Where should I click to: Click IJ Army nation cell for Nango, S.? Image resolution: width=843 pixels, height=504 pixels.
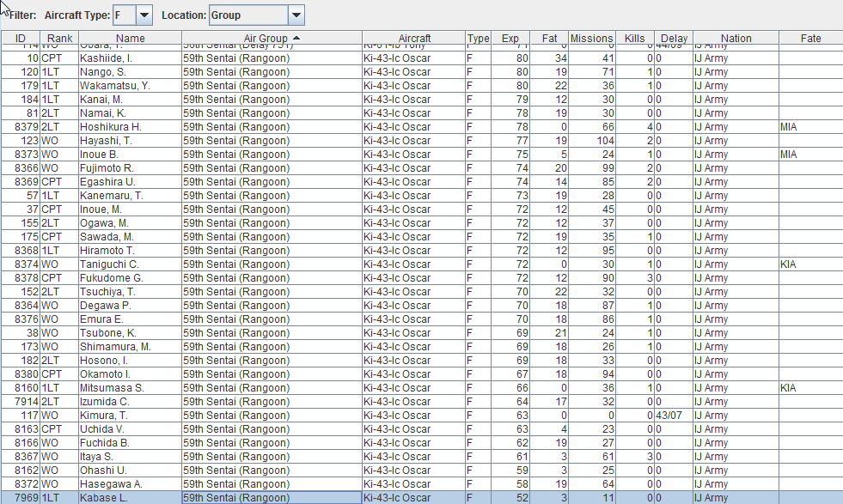(x=736, y=72)
